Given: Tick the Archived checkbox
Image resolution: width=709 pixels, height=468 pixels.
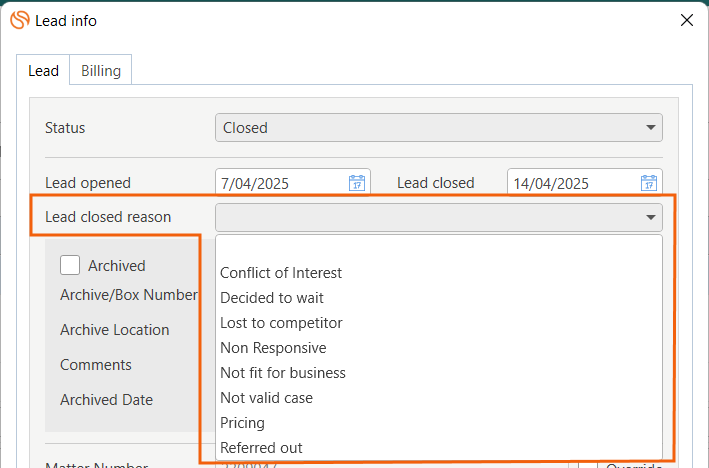Looking at the screenshot, I should coord(70,265).
